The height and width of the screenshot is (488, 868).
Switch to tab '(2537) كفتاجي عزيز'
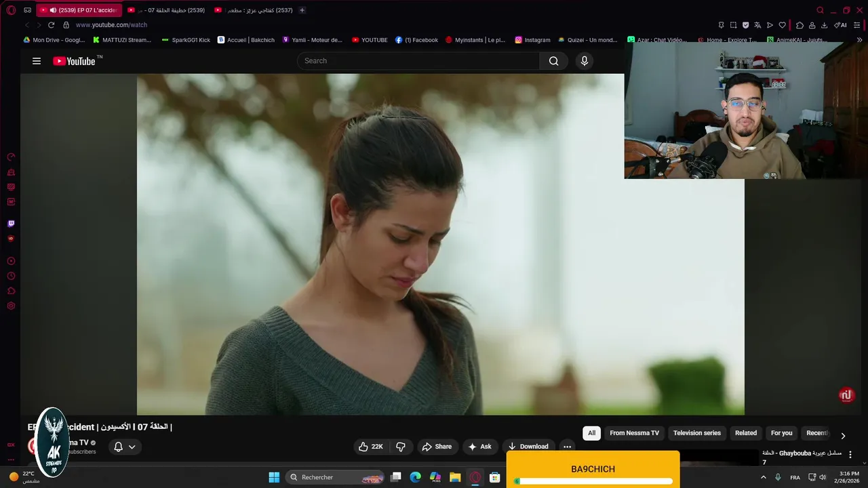point(254,10)
